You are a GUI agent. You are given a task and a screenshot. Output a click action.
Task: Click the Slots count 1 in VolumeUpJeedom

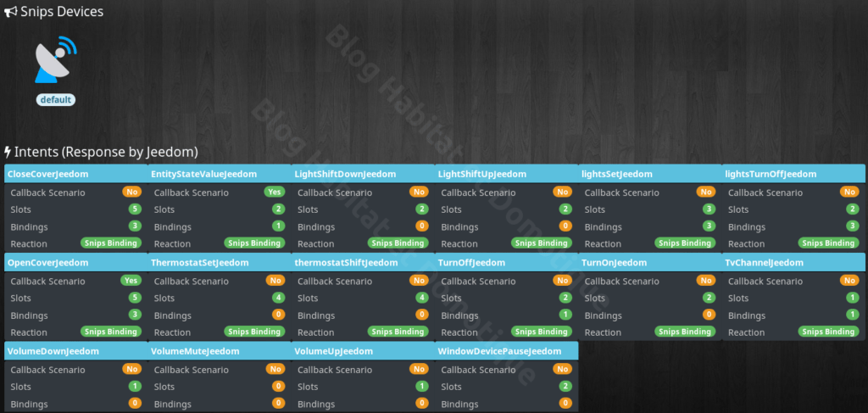pos(422,387)
